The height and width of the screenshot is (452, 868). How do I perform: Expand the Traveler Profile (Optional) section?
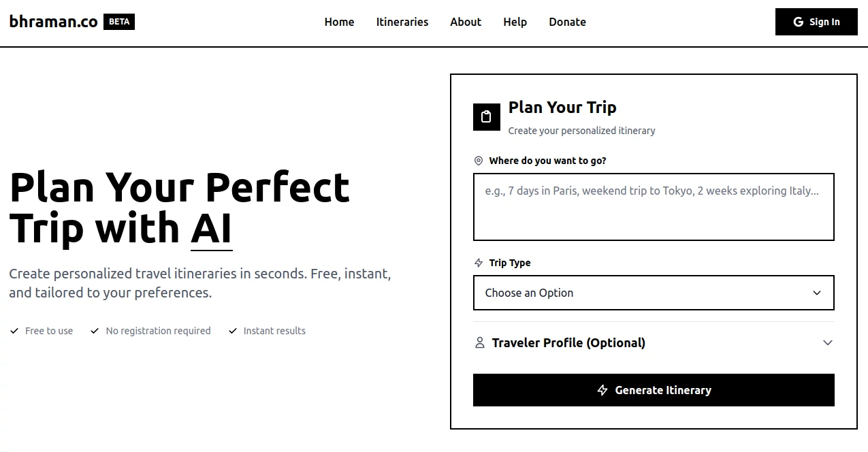pyautogui.click(x=654, y=342)
